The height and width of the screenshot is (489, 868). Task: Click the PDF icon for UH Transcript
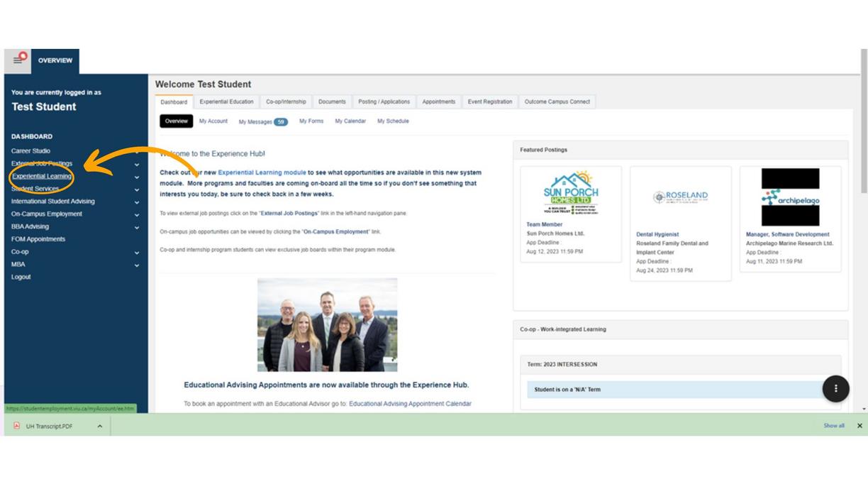click(x=17, y=426)
